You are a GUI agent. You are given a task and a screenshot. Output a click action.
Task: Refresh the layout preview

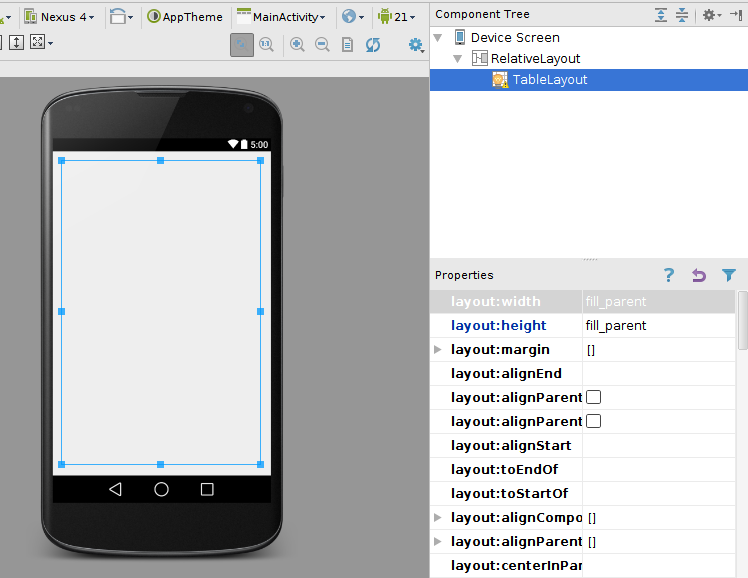point(373,45)
